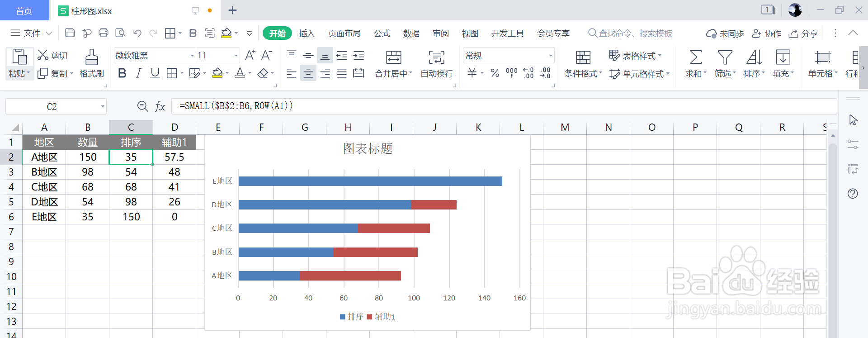Click the 协作 collaborate button
The image size is (868, 338).
pyautogui.click(x=766, y=33)
